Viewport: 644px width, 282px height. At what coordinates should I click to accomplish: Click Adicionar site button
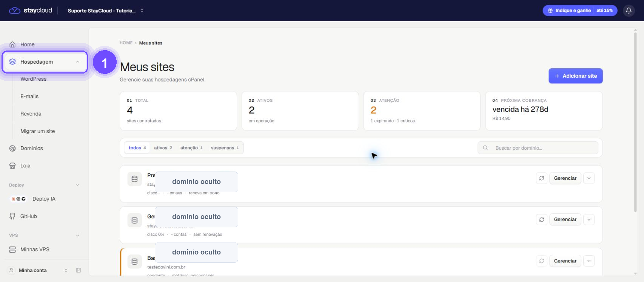pos(576,76)
